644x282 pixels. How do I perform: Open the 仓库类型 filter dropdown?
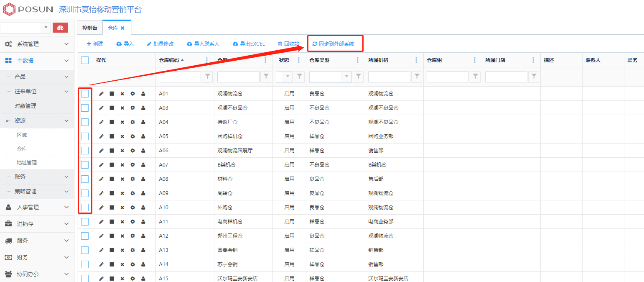coord(346,77)
